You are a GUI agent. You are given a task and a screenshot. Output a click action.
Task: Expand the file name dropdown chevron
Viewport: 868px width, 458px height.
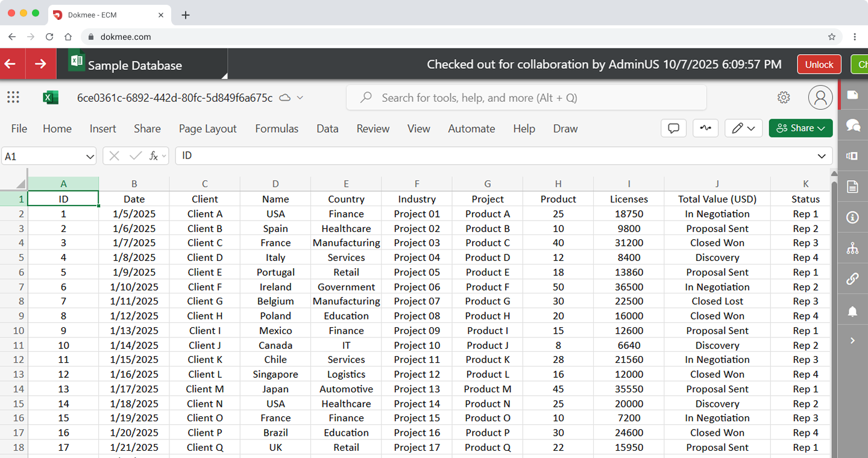click(300, 98)
